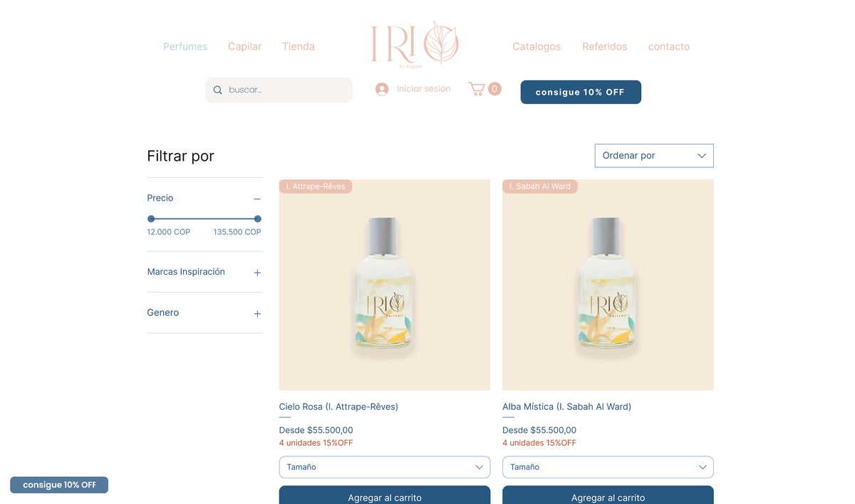Click the minimum price slider handle
855x504 pixels.
(x=151, y=219)
